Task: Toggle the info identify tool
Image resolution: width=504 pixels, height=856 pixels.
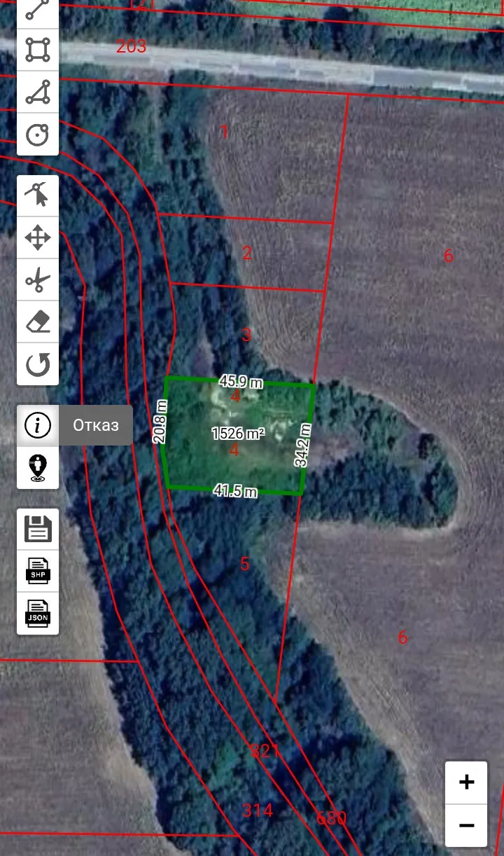Action: coord(38,425)
